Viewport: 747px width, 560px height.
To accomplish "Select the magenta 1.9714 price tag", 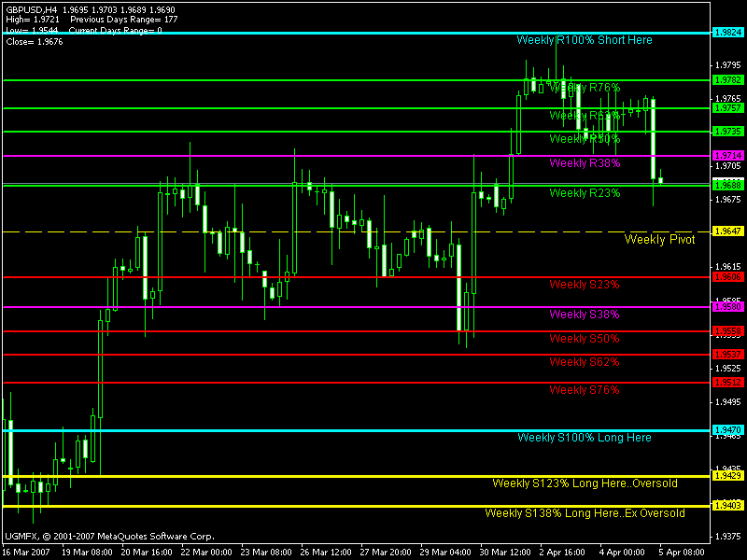I will click(726, 155).
